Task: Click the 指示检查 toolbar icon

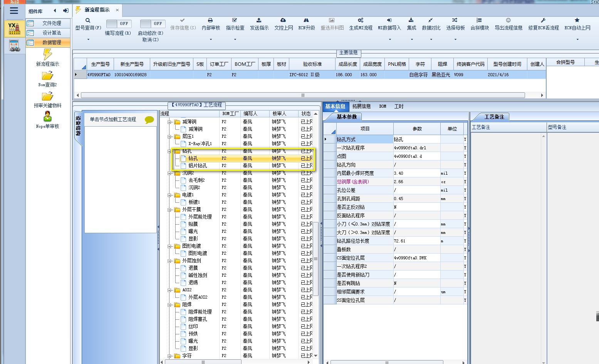Action: 235,20
